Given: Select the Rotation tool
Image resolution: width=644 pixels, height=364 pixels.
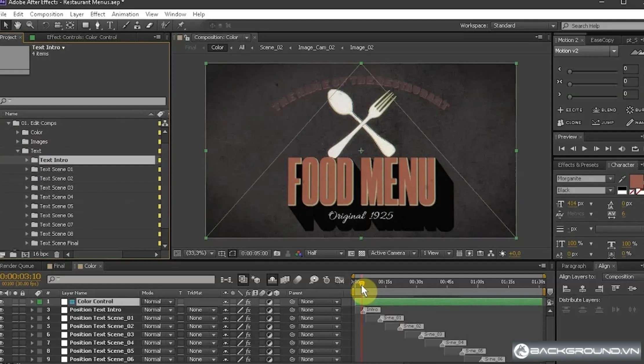Looking at the screenshot, I should (x=46, y=25).
